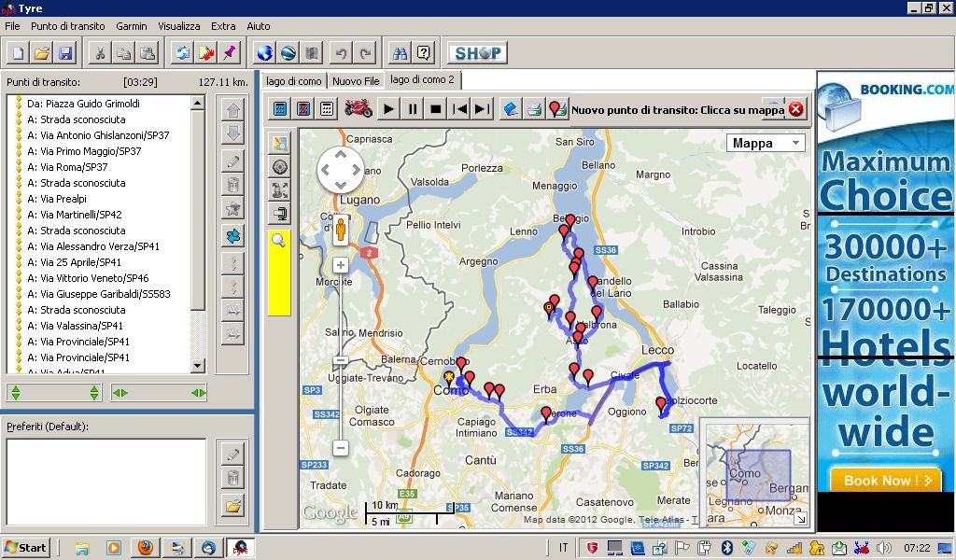Launch Firefox from the taskbar
This screenshot has width=956, height=560.
[145, 547]
